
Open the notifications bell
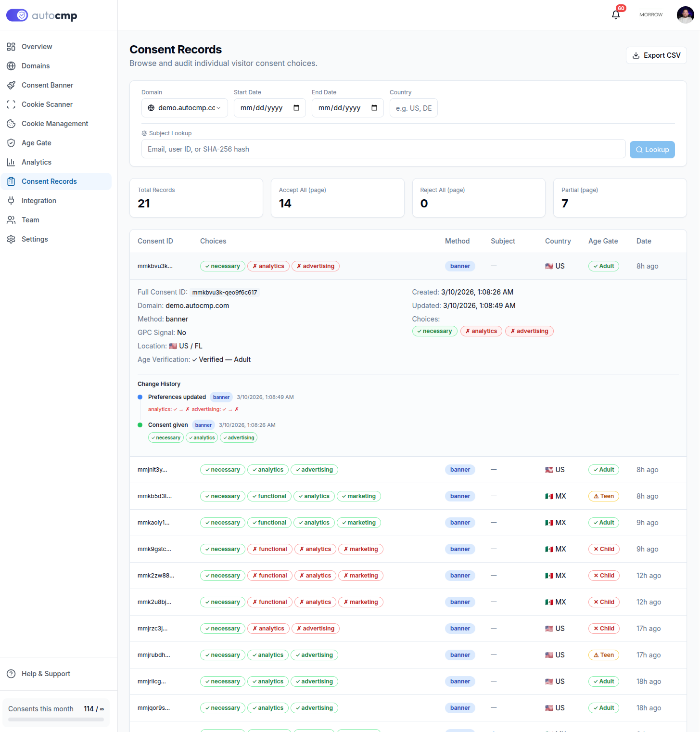pyautogui.click(x=616, y=15)
